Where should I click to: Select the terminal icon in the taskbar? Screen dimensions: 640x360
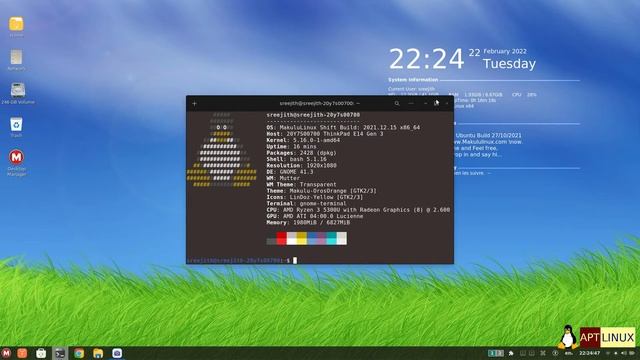coord(60,353)
